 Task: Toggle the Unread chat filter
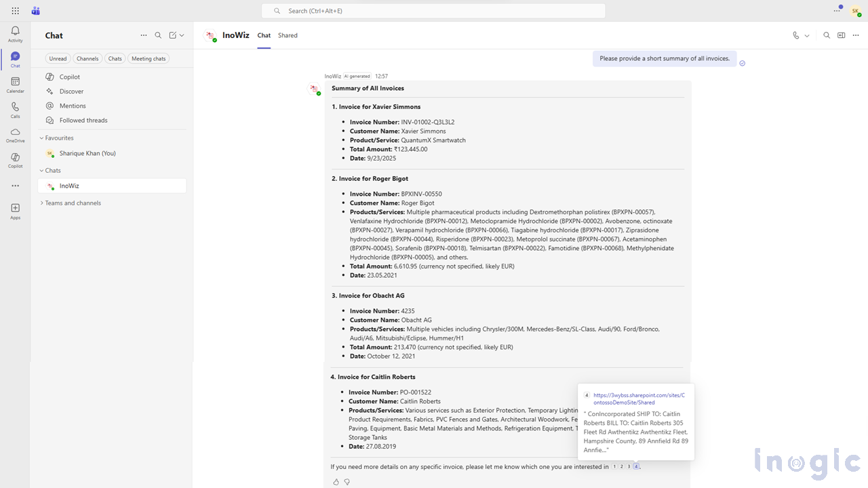coord(58,58)
